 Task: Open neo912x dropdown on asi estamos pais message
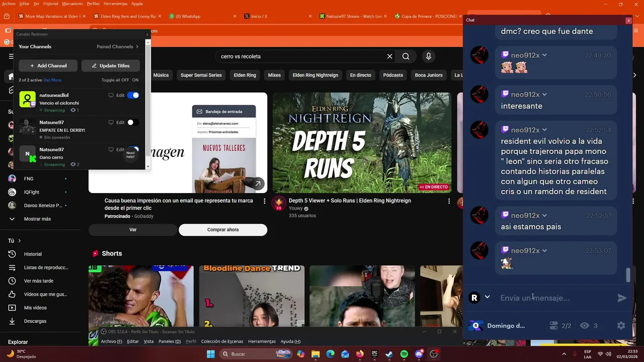[544, 216]
